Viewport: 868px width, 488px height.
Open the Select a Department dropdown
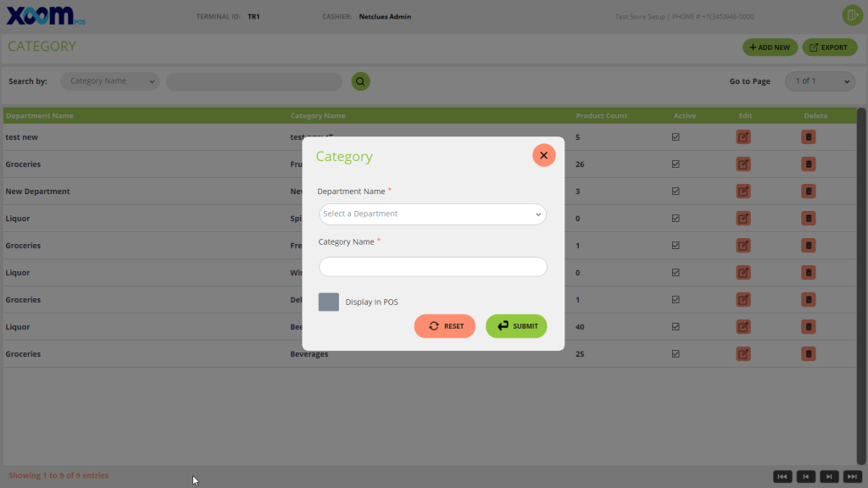(432, 214)
